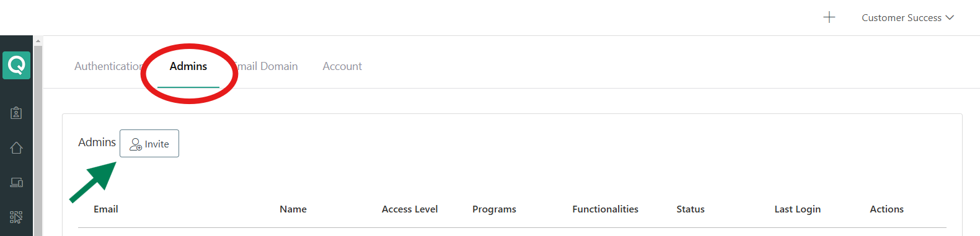Invite a new admin with Invite button
Screen dimensions: 980x236
[149, 144]
